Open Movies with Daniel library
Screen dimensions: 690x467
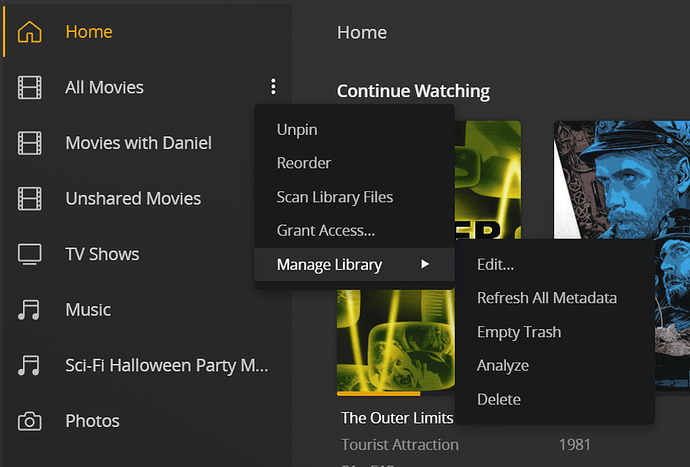coord(138,143)
